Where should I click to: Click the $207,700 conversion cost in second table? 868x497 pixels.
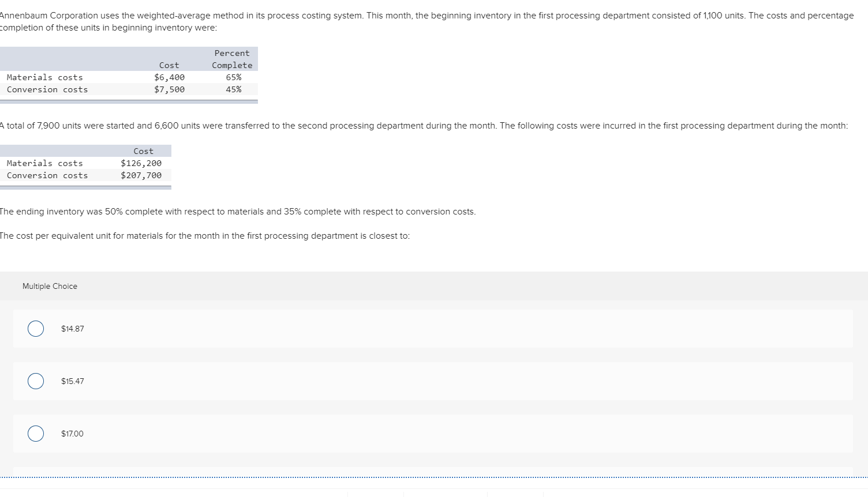[x=141, y=175]
